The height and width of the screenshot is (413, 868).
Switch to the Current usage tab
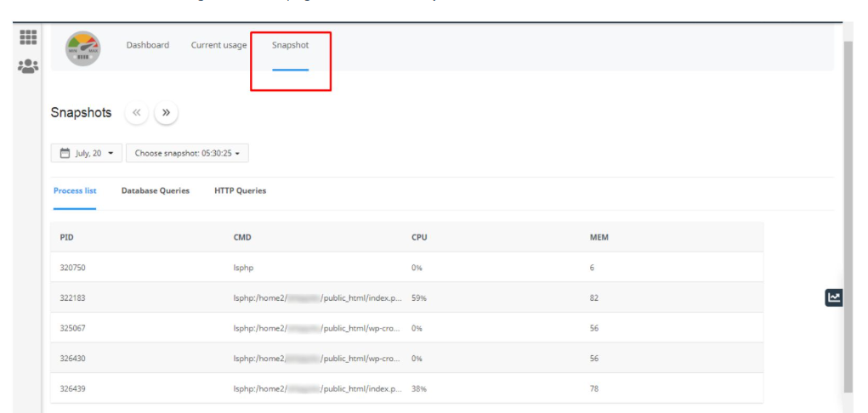coord(218,45)
